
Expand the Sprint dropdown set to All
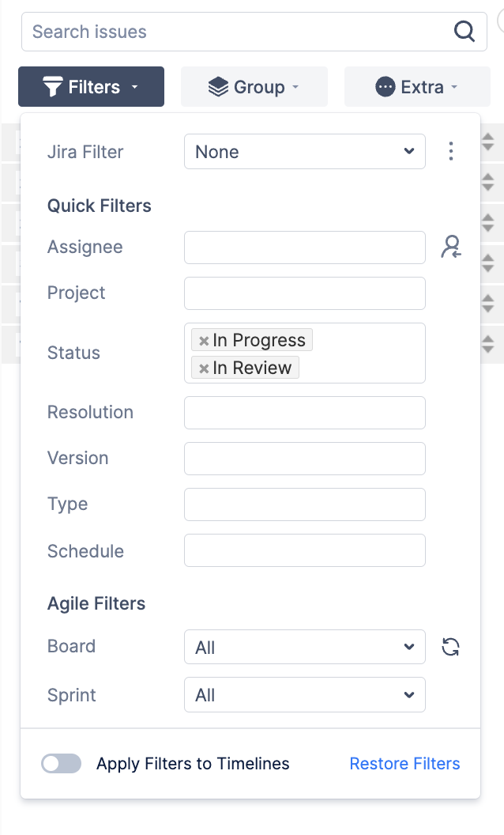click(305, 695)
